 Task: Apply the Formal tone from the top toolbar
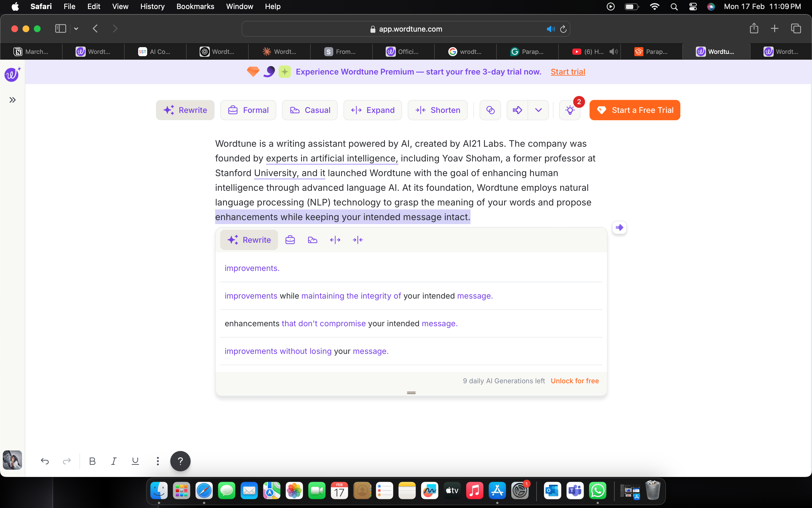click(248, 110)
